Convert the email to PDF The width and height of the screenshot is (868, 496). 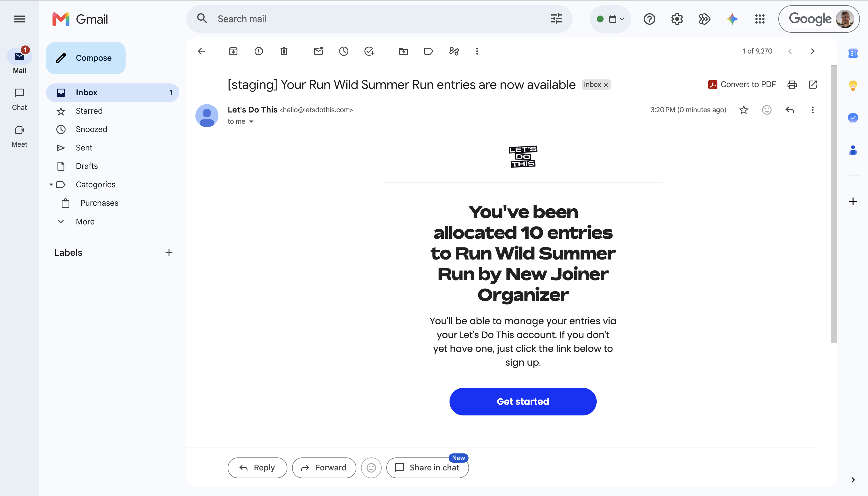742,85
